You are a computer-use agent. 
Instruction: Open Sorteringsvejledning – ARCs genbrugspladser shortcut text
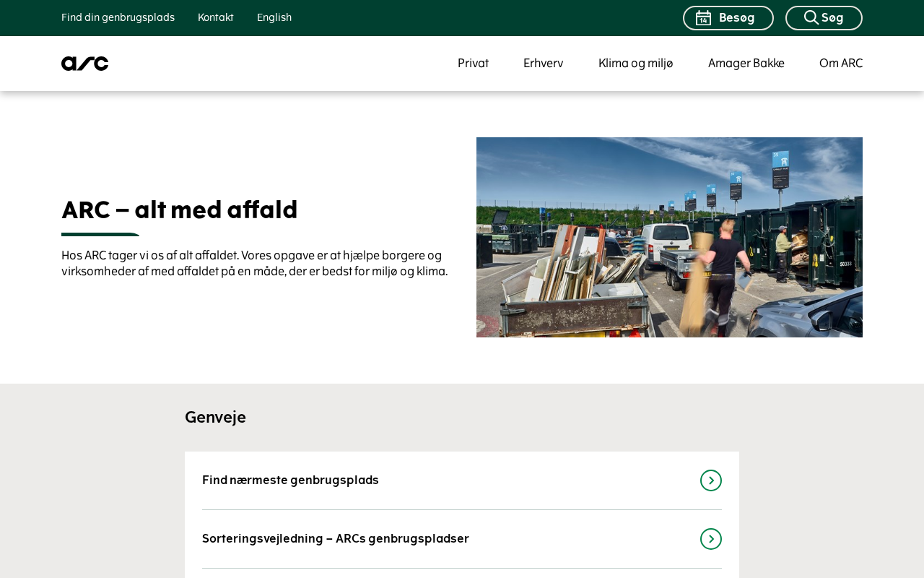pos(335,539)
